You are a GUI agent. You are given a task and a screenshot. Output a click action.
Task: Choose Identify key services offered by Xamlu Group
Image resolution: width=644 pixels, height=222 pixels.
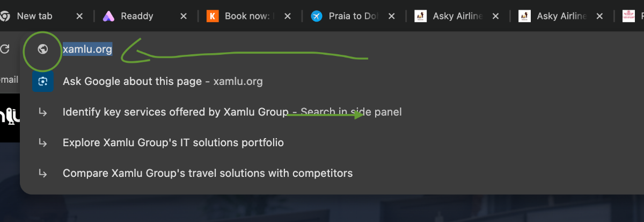point(175,112)
